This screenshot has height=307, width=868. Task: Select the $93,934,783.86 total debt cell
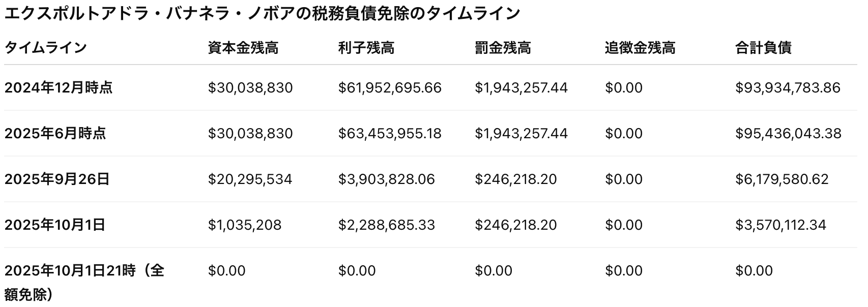pyautogui.click(x=788, y=88)
